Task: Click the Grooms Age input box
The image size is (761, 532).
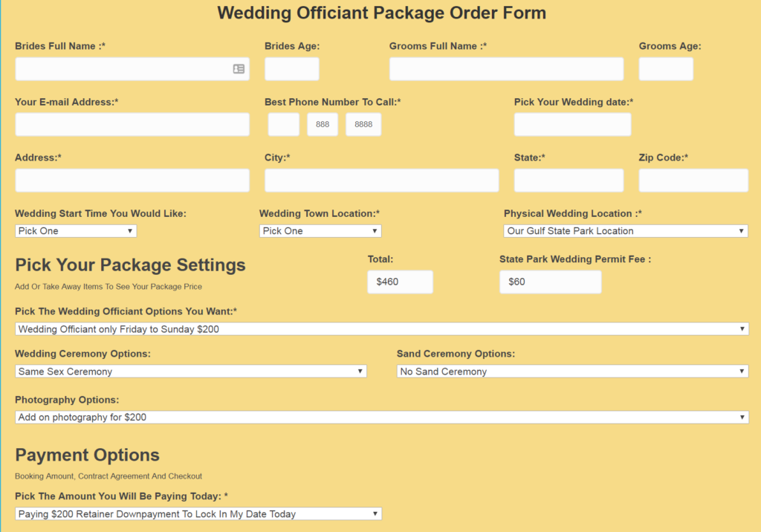Action: 666,69
